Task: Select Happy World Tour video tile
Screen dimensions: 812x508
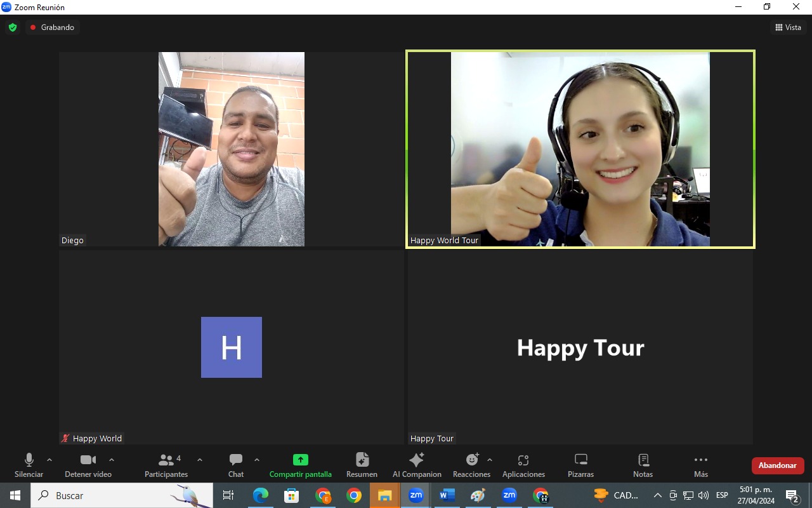Action: (x=580, y=149)
